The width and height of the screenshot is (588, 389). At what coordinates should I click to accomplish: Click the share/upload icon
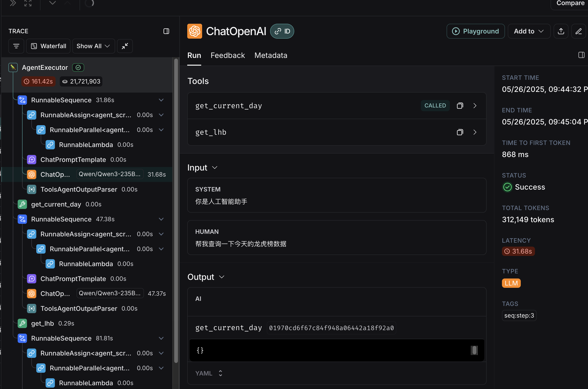point(561,31)
